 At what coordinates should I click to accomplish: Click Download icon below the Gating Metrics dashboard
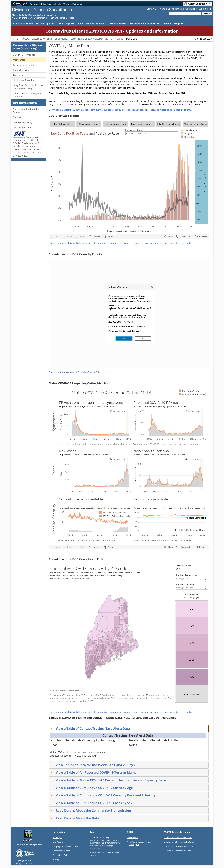click(x=178, y=547)
